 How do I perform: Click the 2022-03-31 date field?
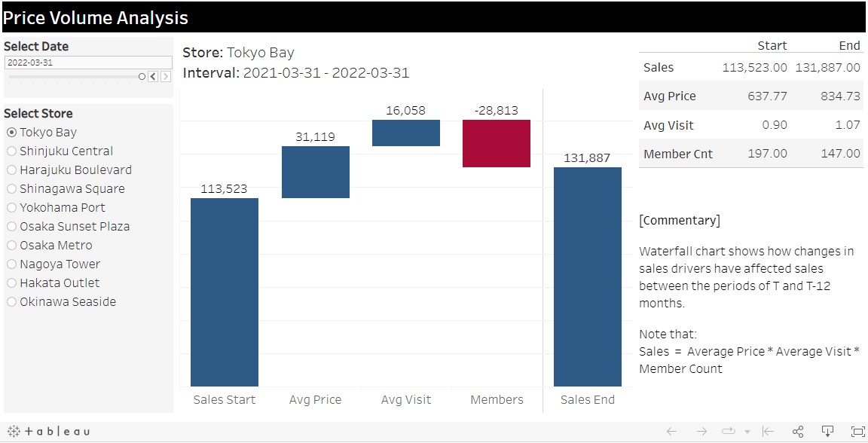tap(87, 63)
